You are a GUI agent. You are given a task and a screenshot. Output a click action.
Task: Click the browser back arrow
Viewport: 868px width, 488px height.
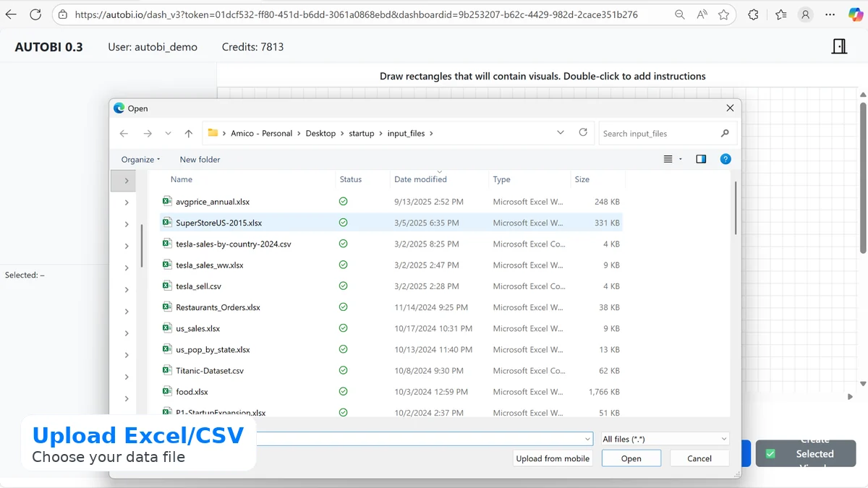pos(11,14)
